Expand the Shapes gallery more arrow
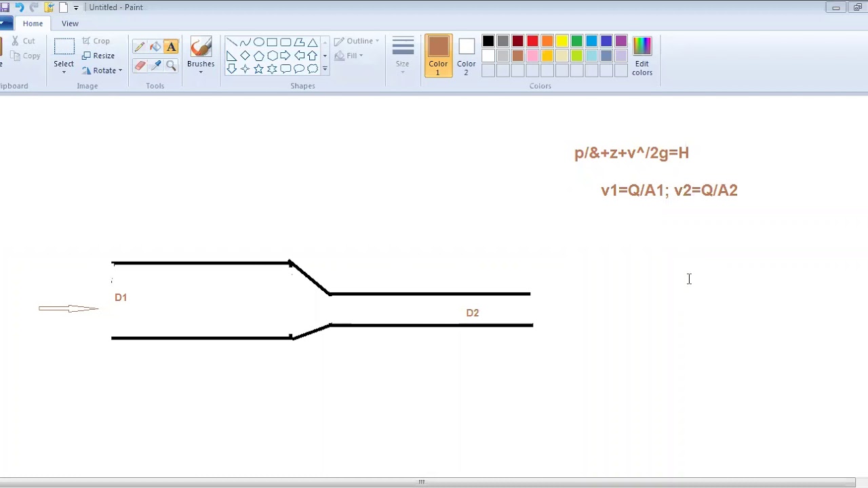868x488 pixels. 325,69
